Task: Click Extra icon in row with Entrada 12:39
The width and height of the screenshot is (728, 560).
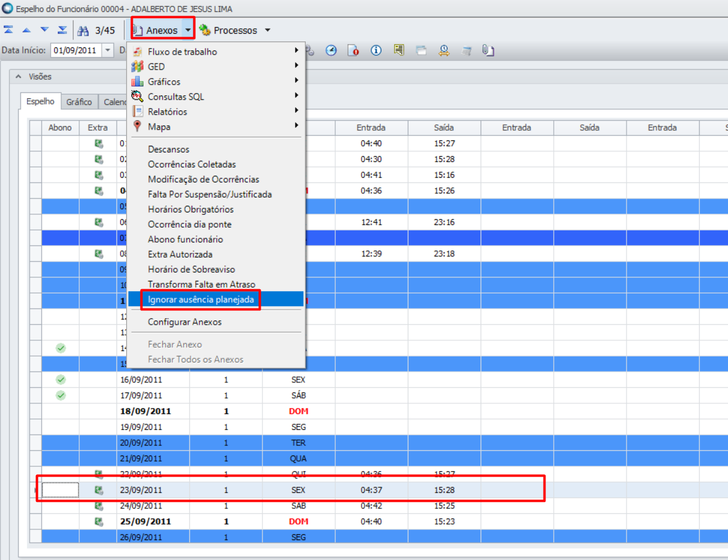Action: coord(99,253)
